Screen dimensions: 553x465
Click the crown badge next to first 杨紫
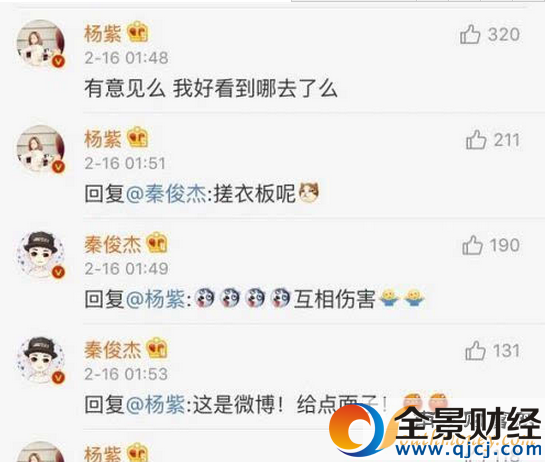[138, 32]
